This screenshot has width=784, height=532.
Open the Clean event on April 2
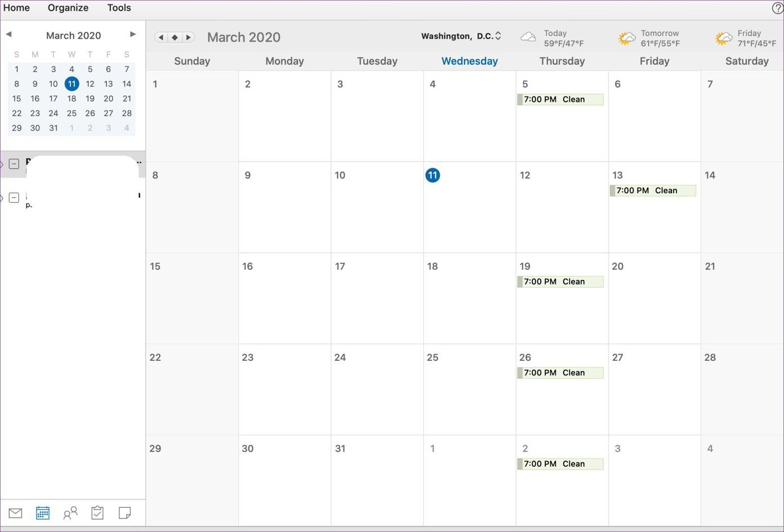[560, 464]
